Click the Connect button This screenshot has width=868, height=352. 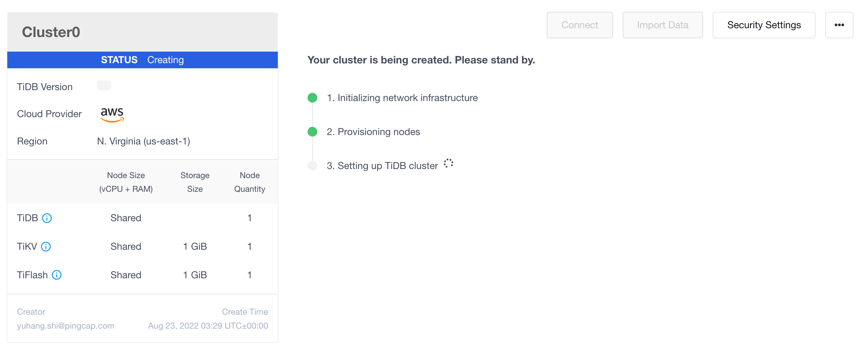[x=580, y=25]
